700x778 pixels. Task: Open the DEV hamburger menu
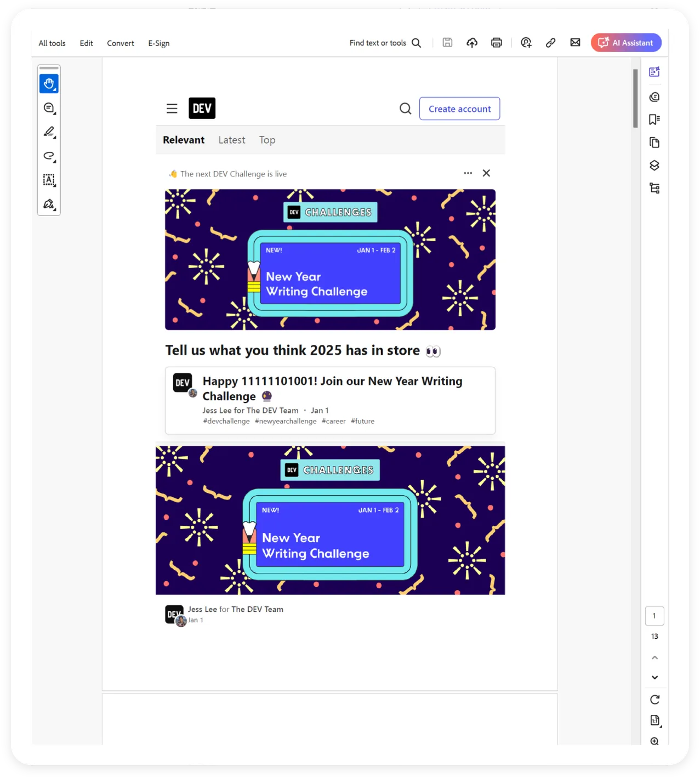172,109
